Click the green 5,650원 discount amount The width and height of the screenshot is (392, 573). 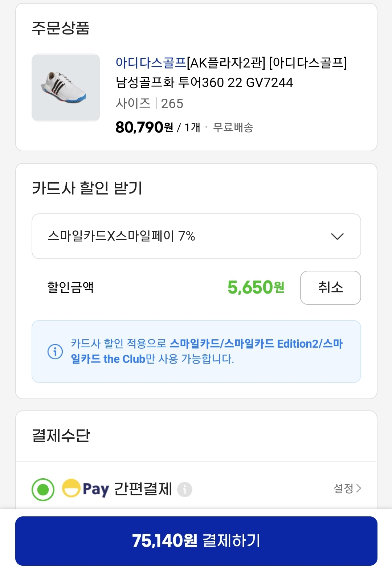256,287
